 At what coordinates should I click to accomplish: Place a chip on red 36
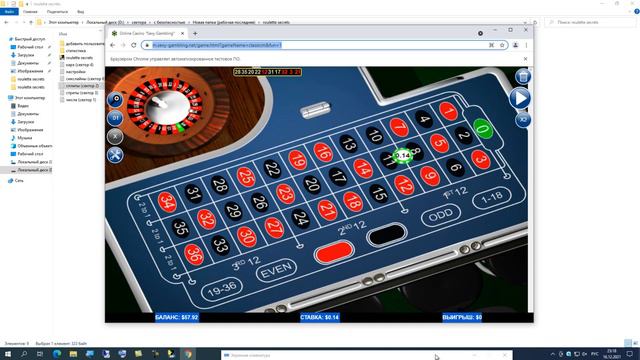tap(194, 254)
